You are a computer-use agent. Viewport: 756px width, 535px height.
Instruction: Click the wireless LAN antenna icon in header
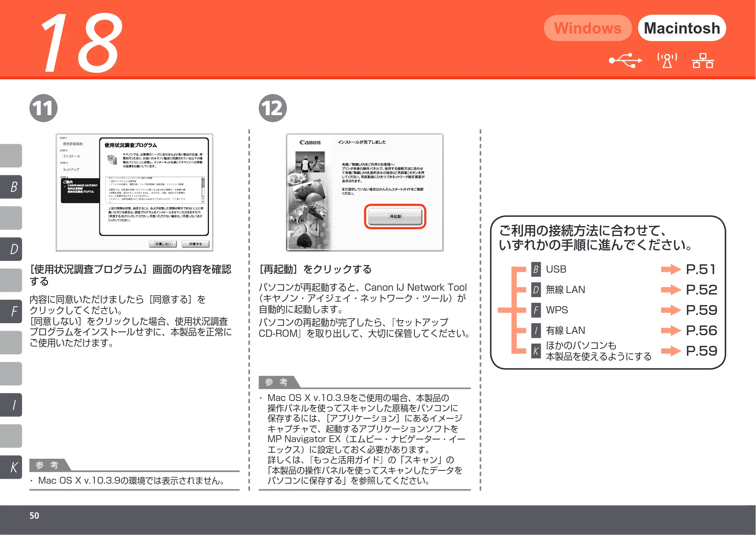tap(667, 60)
